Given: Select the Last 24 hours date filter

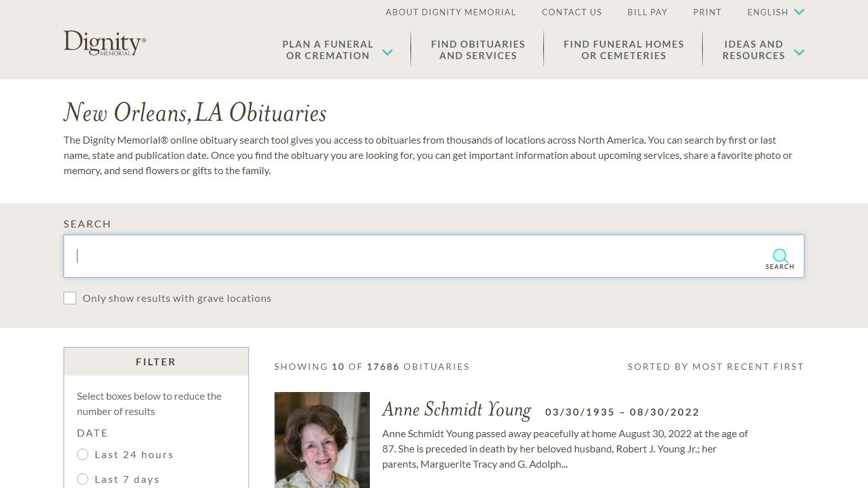Looking at the screenshot, I should [x=83, y=454].
